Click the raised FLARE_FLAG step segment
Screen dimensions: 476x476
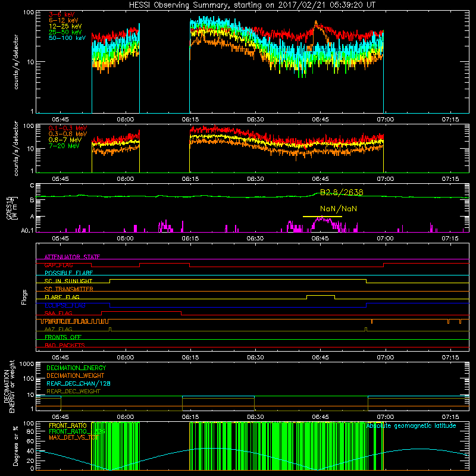point(321,295)
